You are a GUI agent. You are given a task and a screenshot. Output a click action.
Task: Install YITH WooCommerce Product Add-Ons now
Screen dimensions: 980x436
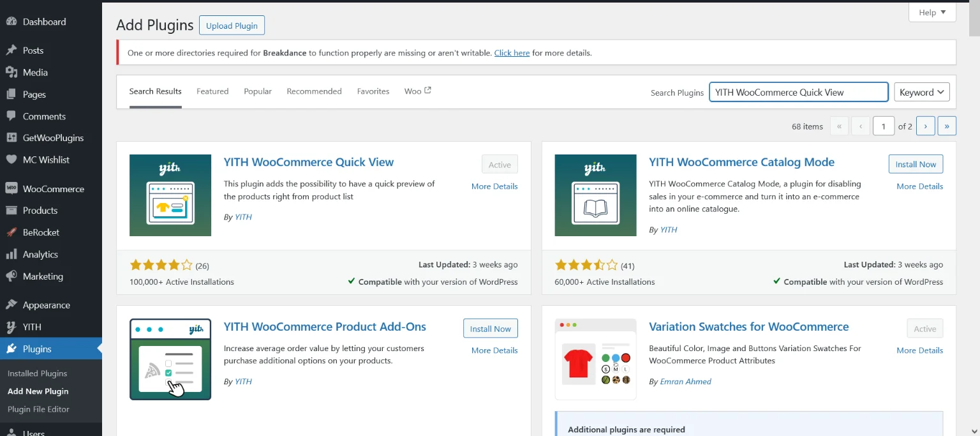491,329
